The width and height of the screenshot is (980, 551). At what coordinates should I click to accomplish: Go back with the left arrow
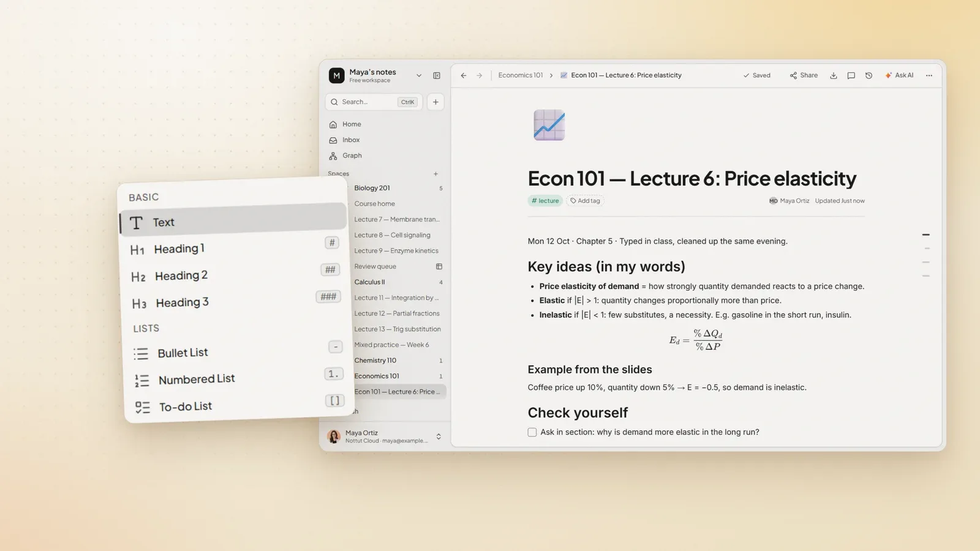tap(464, 75)
